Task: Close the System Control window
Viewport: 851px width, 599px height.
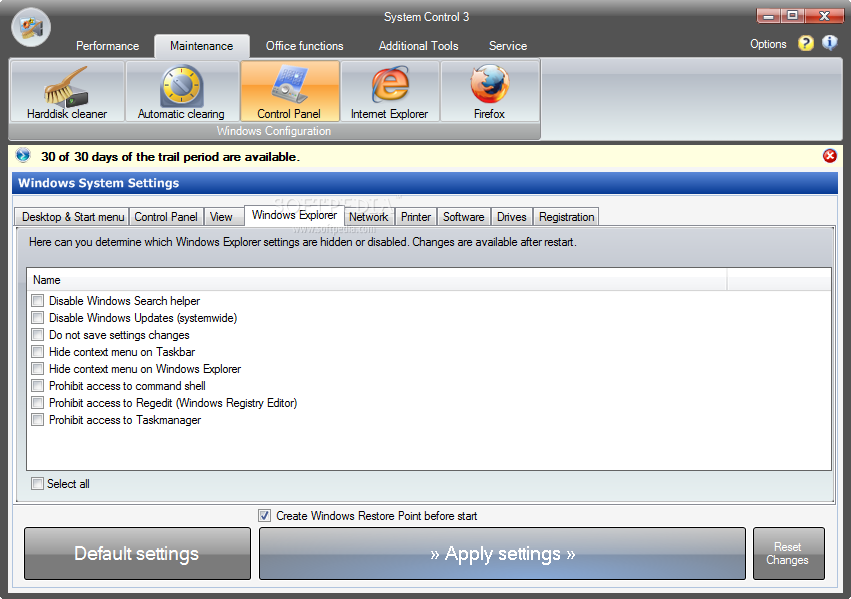Action: (824, 16)
